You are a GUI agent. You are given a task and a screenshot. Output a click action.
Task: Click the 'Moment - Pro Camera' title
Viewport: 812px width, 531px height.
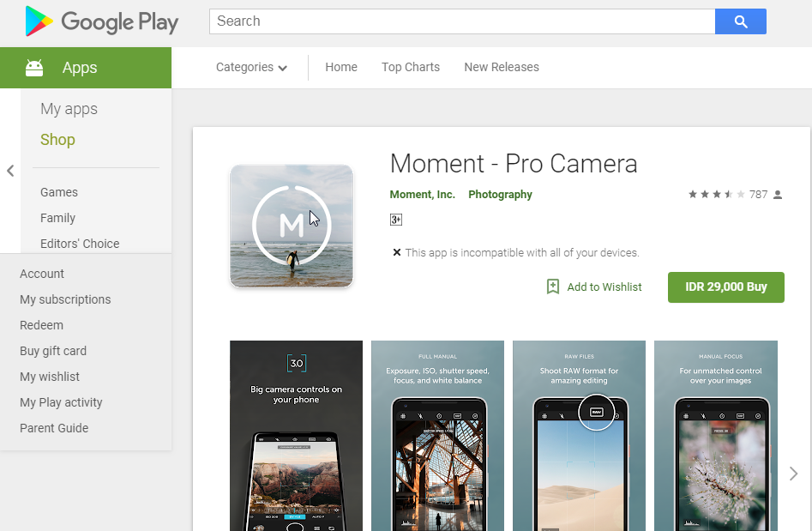514,164
